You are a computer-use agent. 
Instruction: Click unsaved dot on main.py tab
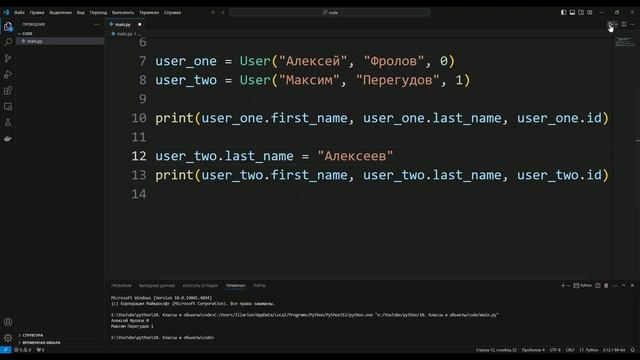140,24
